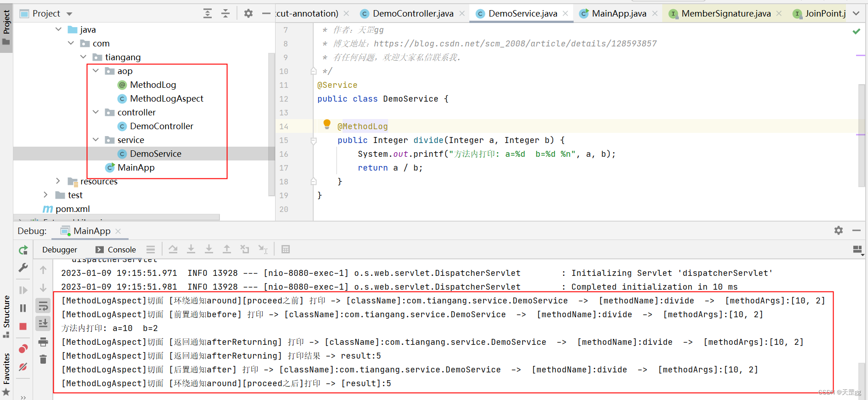
Task: Click Show Execution Point icon
Action: pos(151,250)
